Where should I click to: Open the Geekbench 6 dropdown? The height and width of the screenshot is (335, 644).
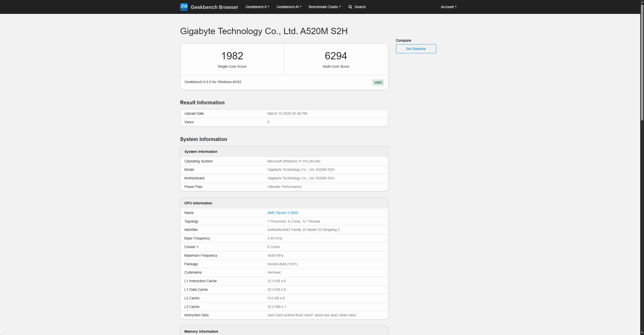tap(257, 7)
